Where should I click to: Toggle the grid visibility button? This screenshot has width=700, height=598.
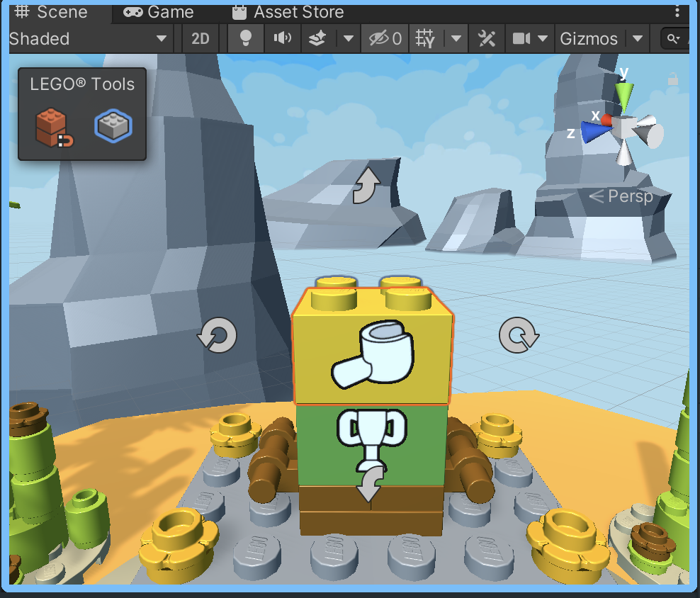pos(425,39)
